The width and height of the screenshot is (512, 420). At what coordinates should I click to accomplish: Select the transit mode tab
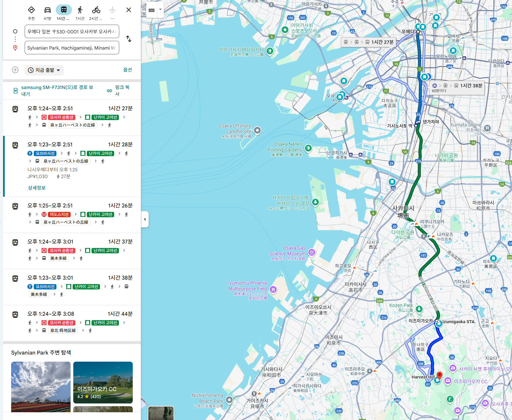click(x=63, y=10)
